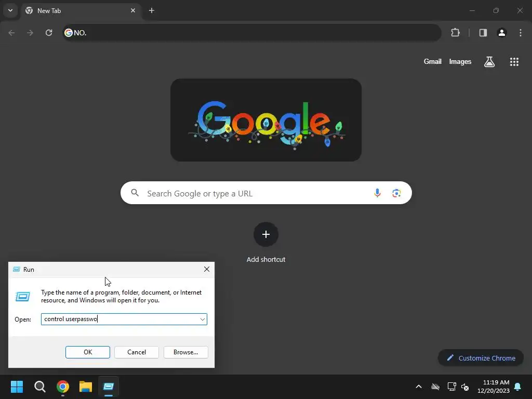Open the notifications bell
The height and width of the screenshot is (399, 532).
click(518, 387)
